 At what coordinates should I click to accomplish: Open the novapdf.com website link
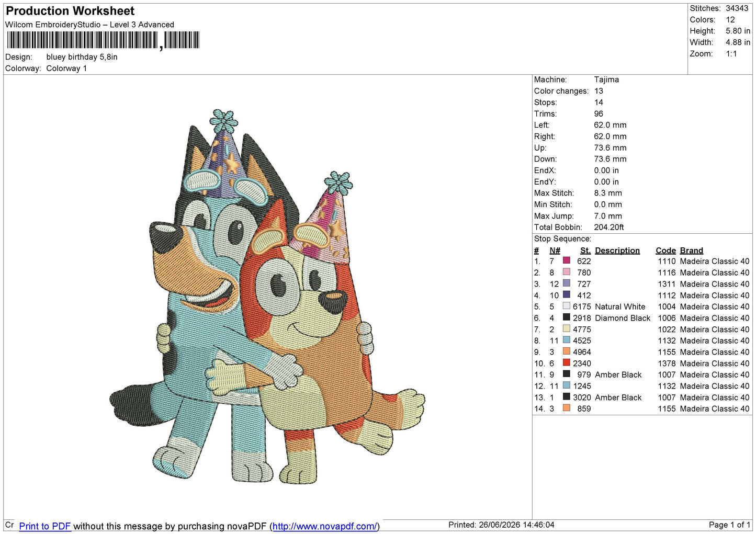coord(324,526)
